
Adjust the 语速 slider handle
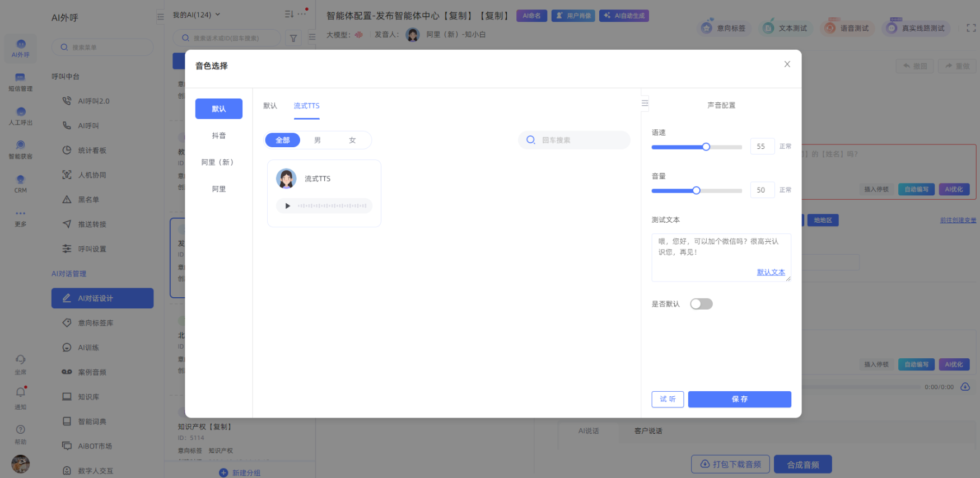(x=706, y=147)
